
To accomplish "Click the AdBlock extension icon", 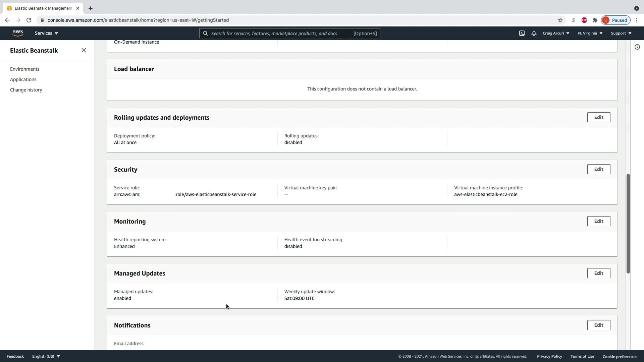I will point(584,20).
